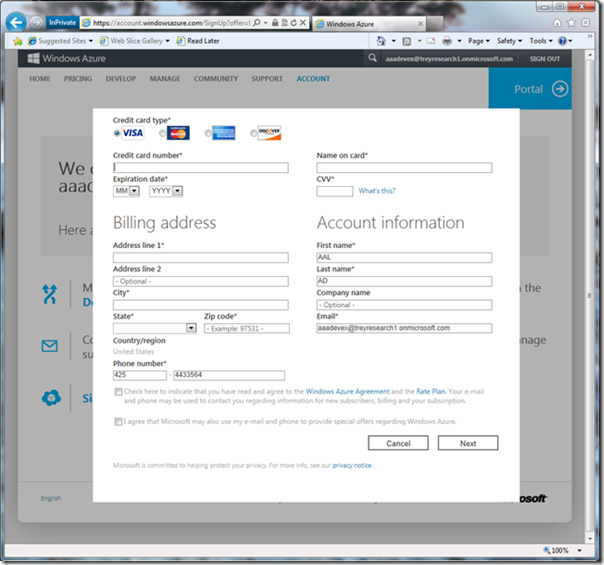This screenshot has width=604, height=565.
Task: Go to HOME nav item
Action: pyautogui.click(x=40, y=79)
